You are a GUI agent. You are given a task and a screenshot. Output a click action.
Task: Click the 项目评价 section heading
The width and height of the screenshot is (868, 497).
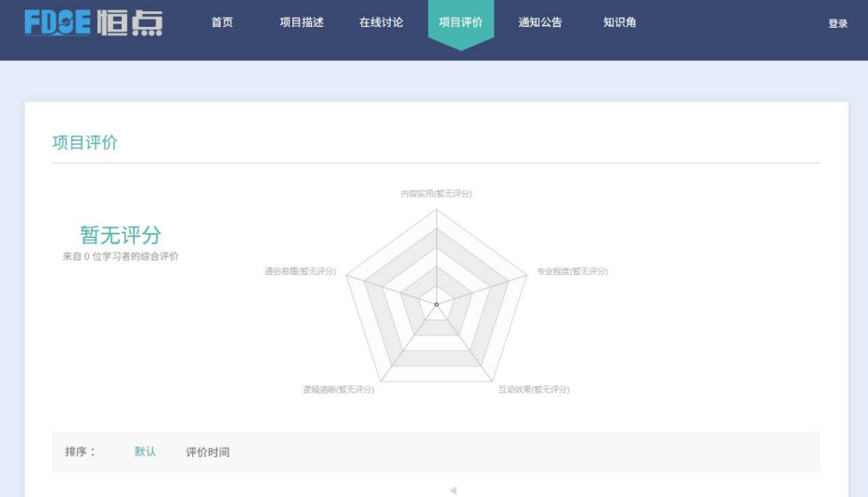coord(85,142)
